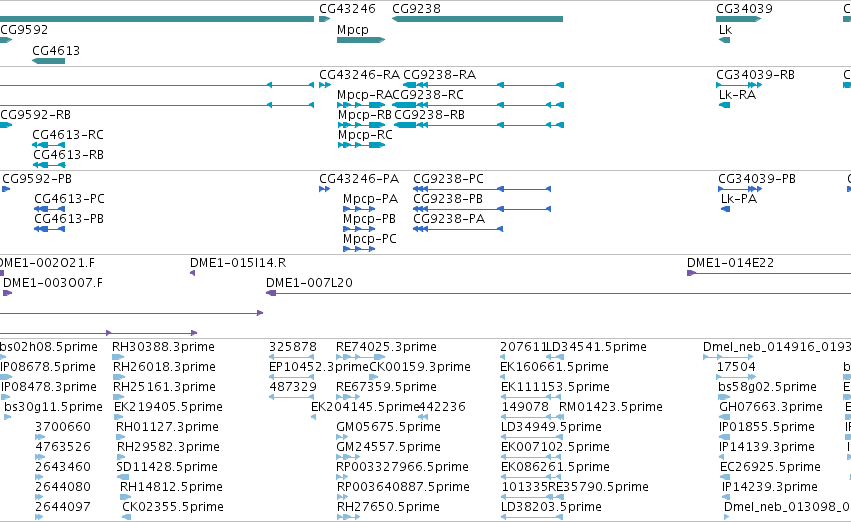The width and height of the screenshot is (851, 522).
Task: Click EST RM01423.5prime
Action: [x=611, y=408]
